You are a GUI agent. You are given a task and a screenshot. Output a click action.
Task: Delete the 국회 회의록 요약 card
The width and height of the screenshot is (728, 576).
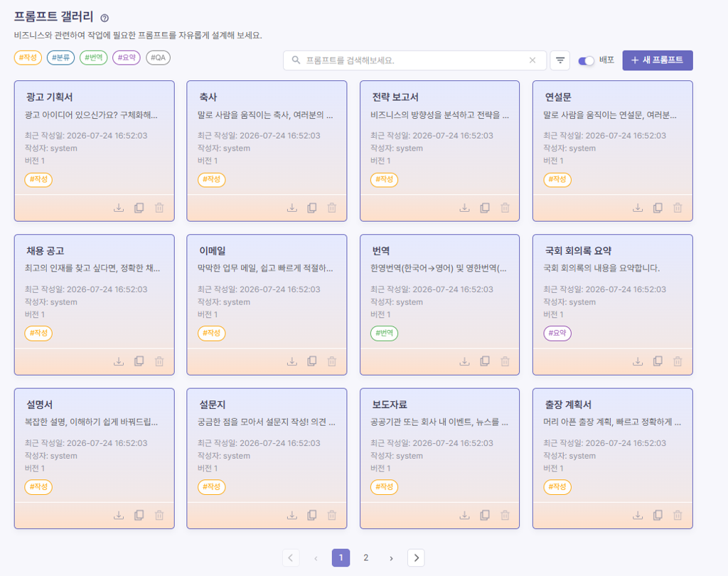(x=678, y=361)
